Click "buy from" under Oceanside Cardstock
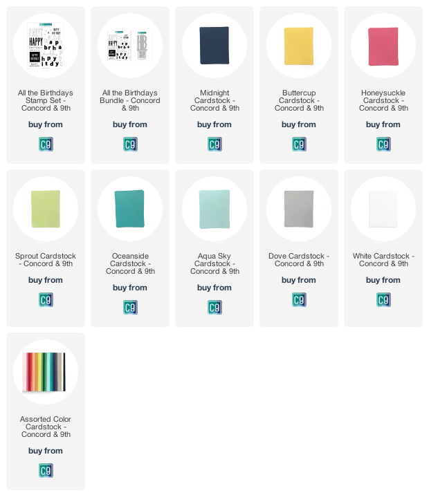The image size is (429, 504). click(x=130, y=288)
